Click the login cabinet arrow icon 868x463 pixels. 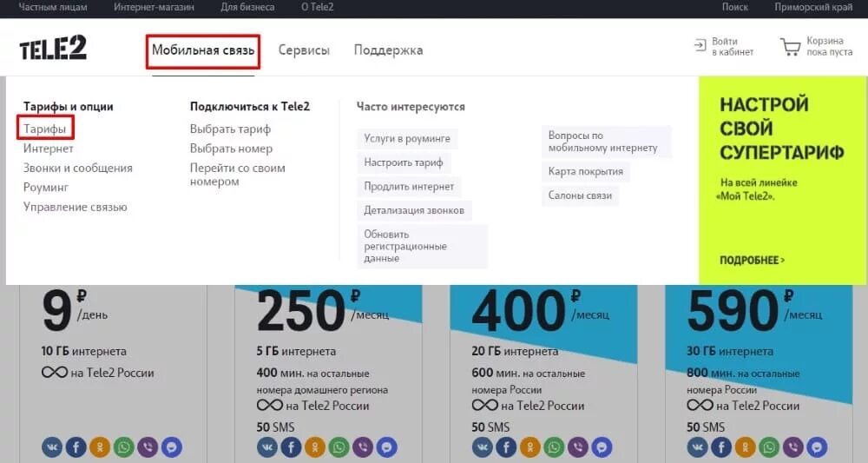click(x=700, y=45)
